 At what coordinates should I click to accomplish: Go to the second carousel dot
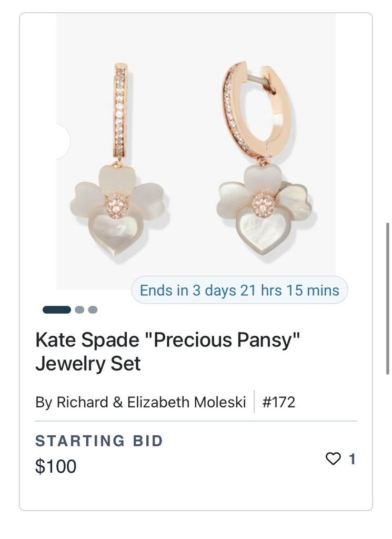click(x=79, y=310)
